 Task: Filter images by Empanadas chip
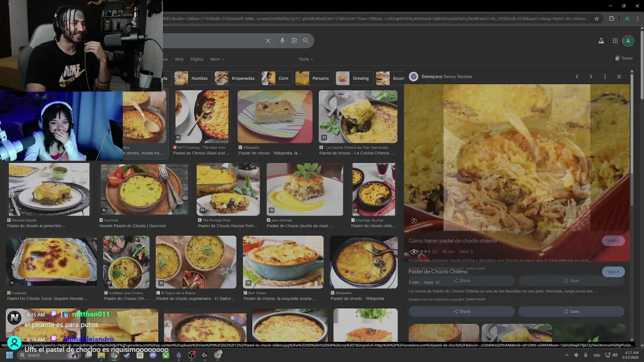236,78
